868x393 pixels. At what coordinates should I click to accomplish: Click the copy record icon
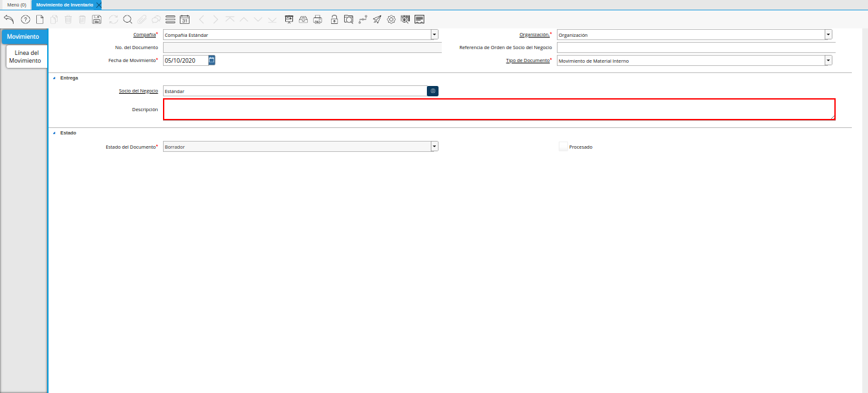click(x=54, y=19)
